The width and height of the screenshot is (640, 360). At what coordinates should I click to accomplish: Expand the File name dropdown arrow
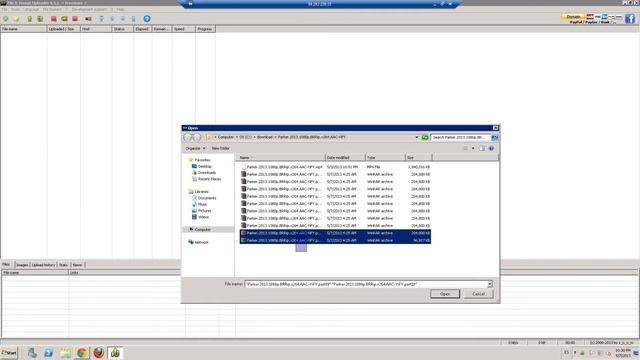(x=490, y=284)
